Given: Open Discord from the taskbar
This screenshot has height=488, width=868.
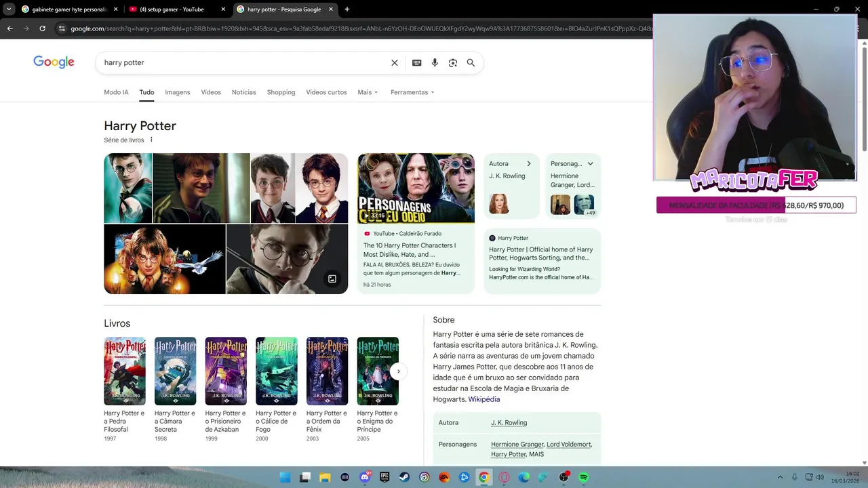Looking at the screenshot, I should click(x=365, y=477).
